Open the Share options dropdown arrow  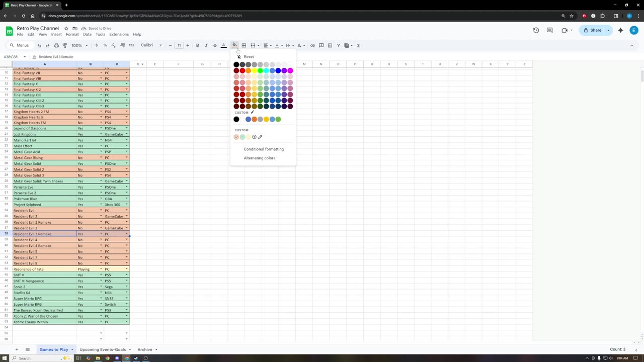[608, 30]
